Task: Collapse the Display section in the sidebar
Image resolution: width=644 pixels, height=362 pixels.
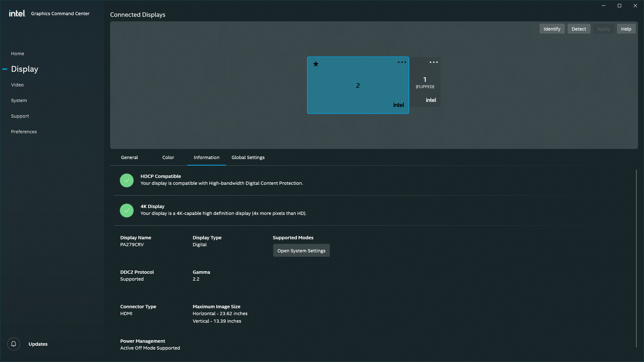Action: [5, 69]
